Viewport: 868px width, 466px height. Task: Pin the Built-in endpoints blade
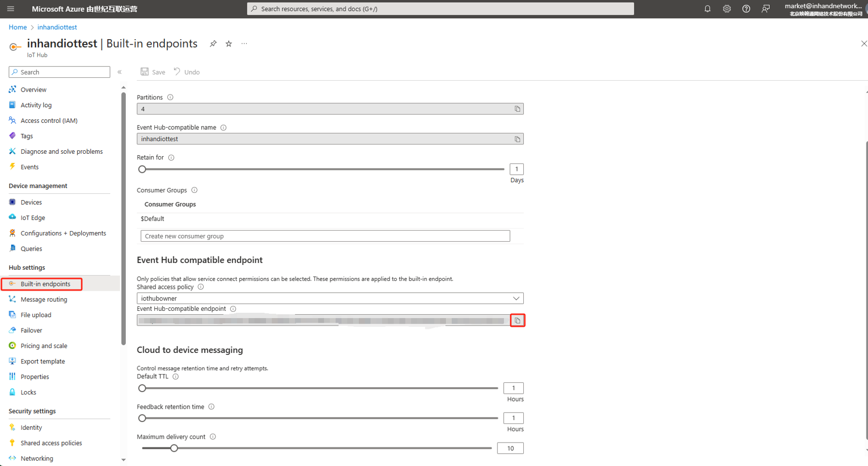coord(213,44)
